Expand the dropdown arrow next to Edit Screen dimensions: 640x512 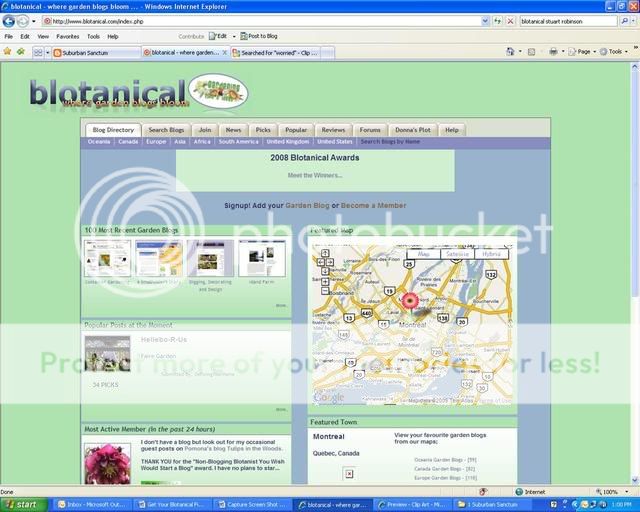coord(234,36)
